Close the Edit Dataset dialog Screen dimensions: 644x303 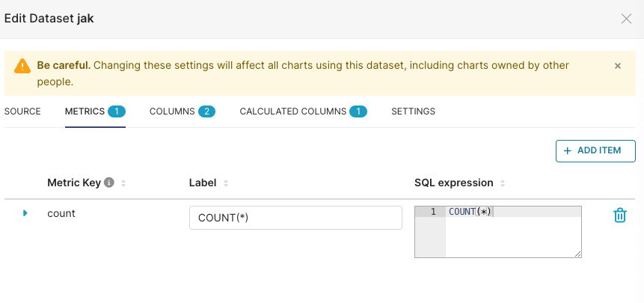627,19
